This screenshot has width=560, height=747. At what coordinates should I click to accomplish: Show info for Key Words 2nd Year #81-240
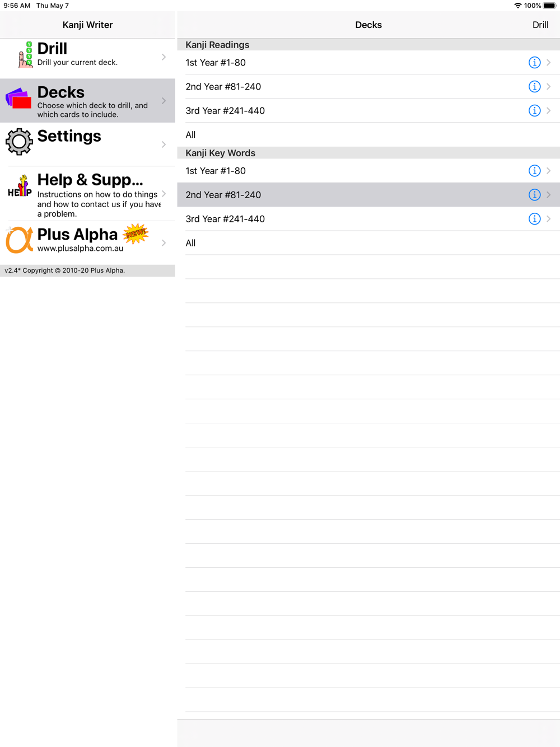pos(534,195)
